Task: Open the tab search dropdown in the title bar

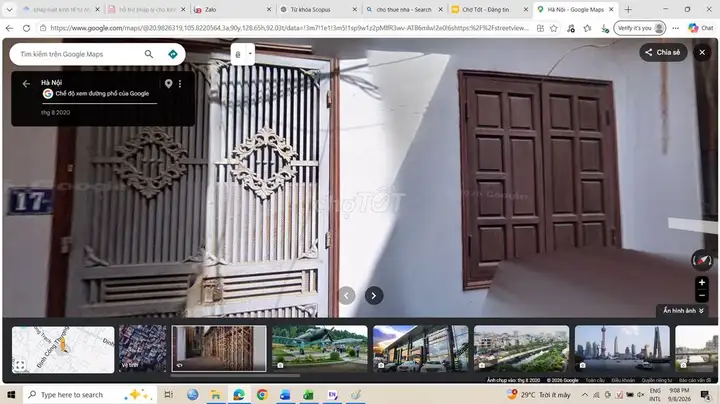Action: (9, 9)
